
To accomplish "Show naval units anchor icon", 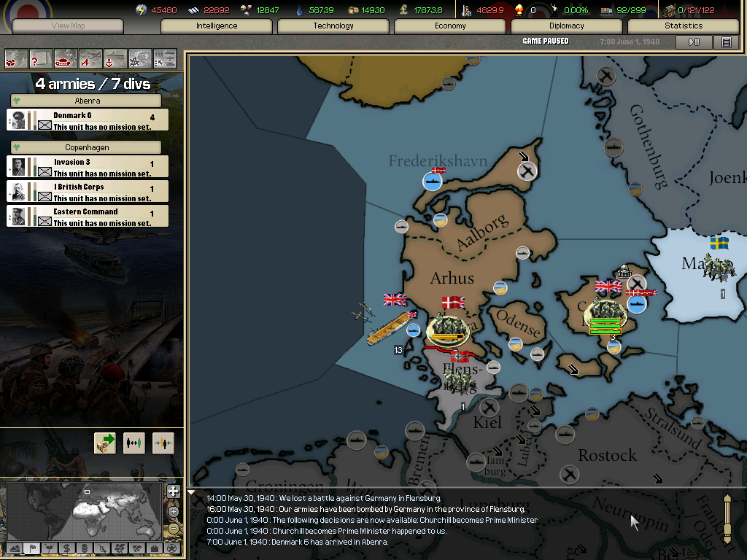I will pos(115,59).
